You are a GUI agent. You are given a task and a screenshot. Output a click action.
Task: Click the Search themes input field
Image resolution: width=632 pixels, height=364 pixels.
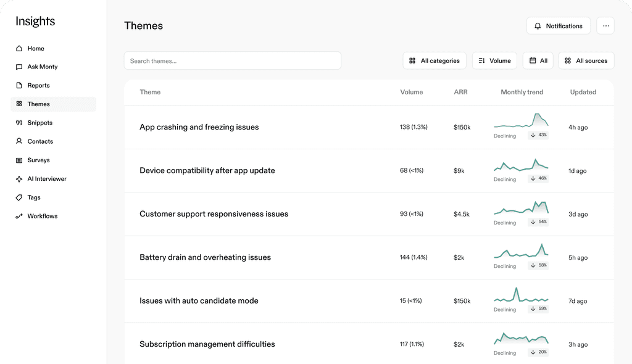pos(233,60)
